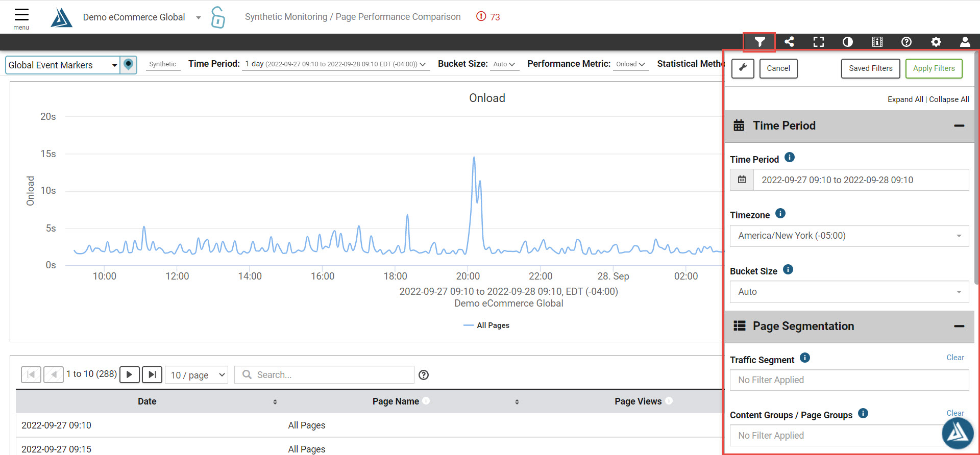Clear the Traffic Segment filter
Screen dimensions: 980x455
[955, 358]
